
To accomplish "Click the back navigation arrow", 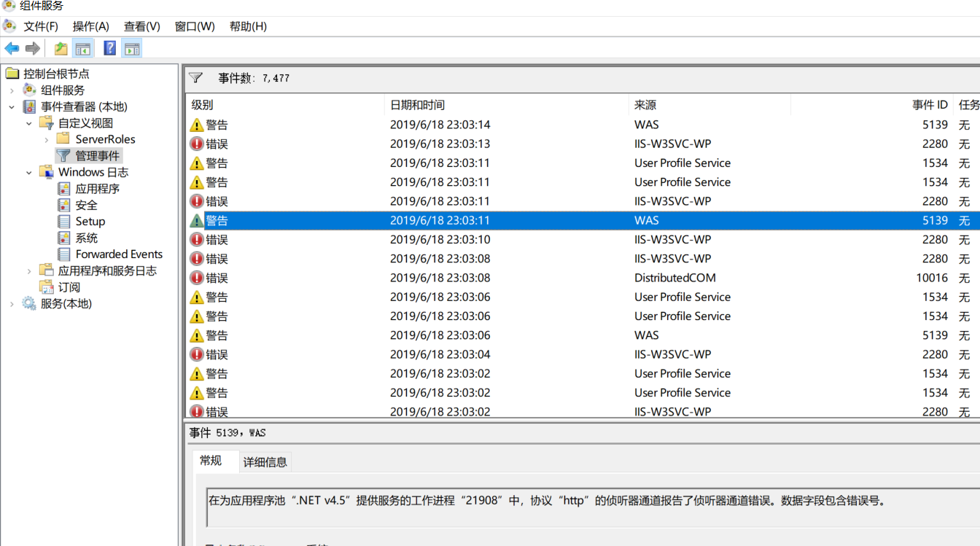I will point(12,48).
